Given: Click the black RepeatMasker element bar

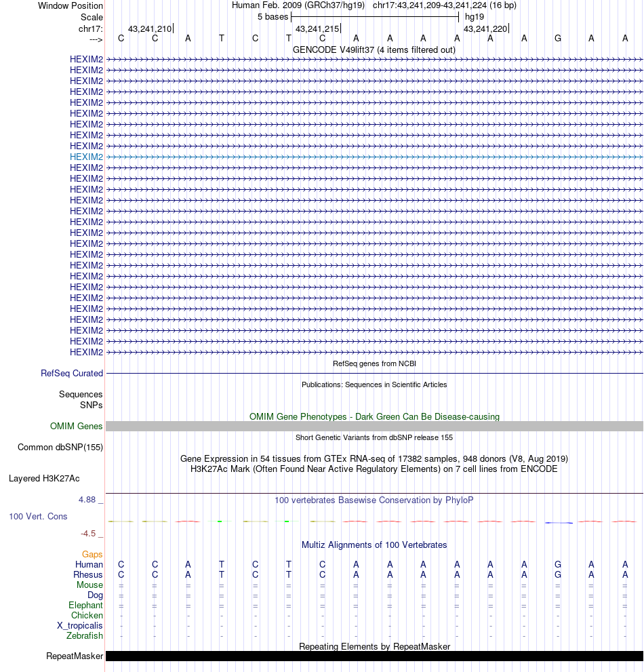Looking at the screenshot, I should (374, 656).
